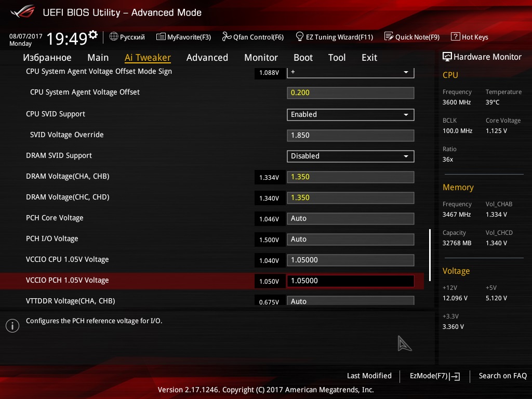Open MyFavorite(F3)
532x399 pixels.
(183, 37)
